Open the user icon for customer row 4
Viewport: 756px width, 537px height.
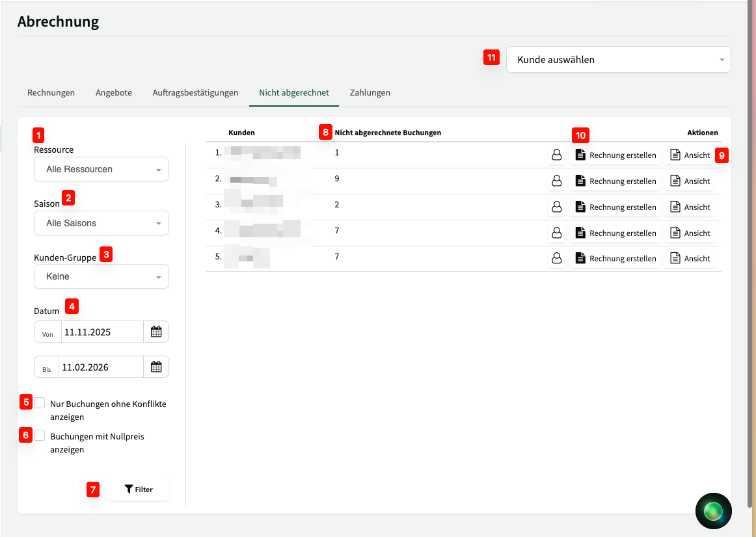tap(556, 233)
